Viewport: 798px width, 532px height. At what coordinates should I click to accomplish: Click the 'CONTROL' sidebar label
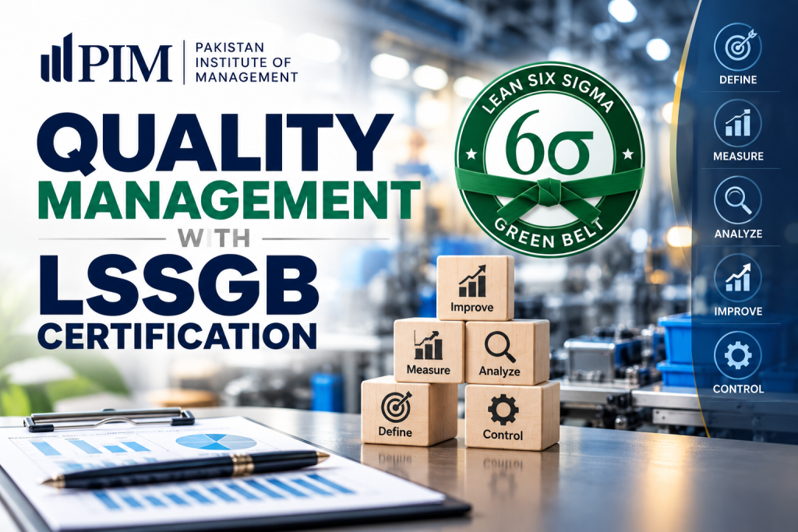738,389
